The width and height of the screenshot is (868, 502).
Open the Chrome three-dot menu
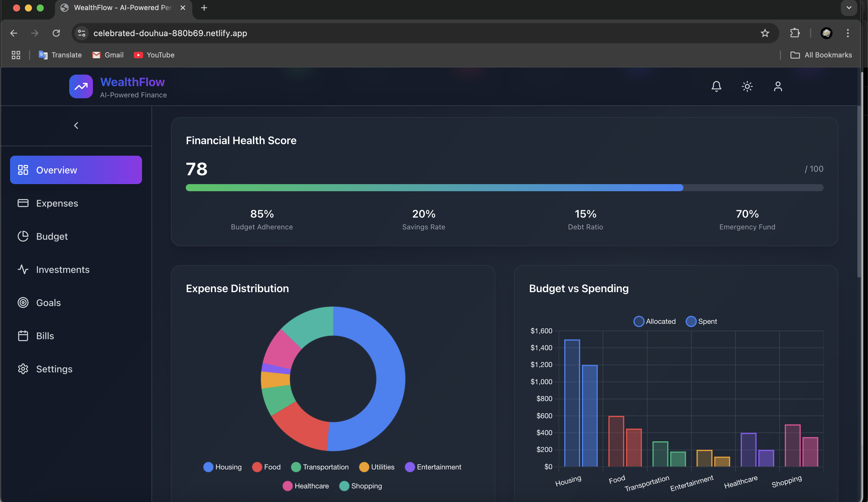pos(848,33)
